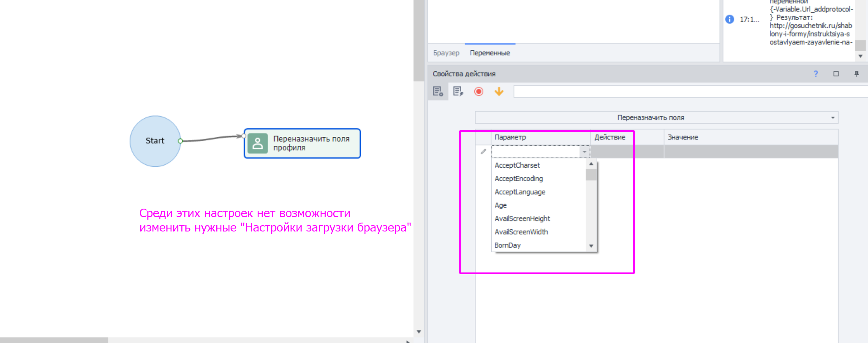Pin the action properties panel
868x343 pixels.
(857, 73)
